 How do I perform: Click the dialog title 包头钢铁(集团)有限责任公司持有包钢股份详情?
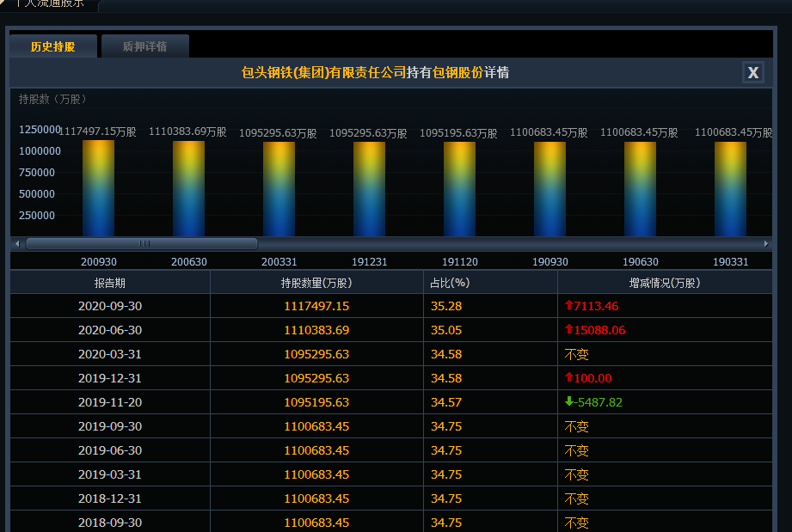(375, 73)
